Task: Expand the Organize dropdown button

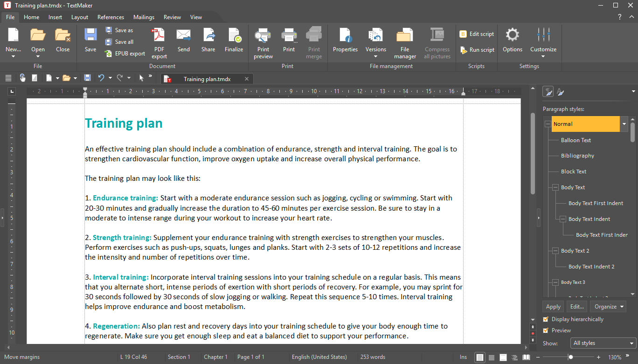Action: tap(608, 307)
